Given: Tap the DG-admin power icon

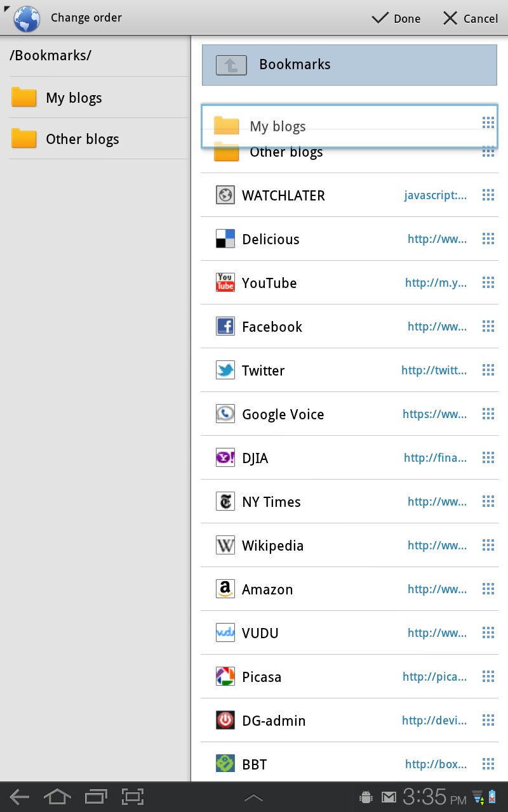Looking at the screenshot, I should point(225,720).
